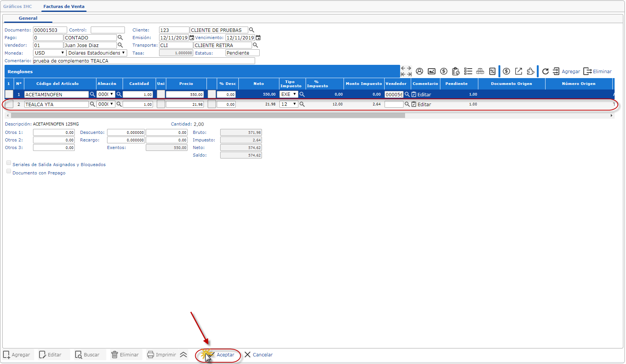Image resolution: width=626 pixels, height=364 pixels.
Task: Switch to the Gráficos IHC tab
Action: [x=18, y=6]
